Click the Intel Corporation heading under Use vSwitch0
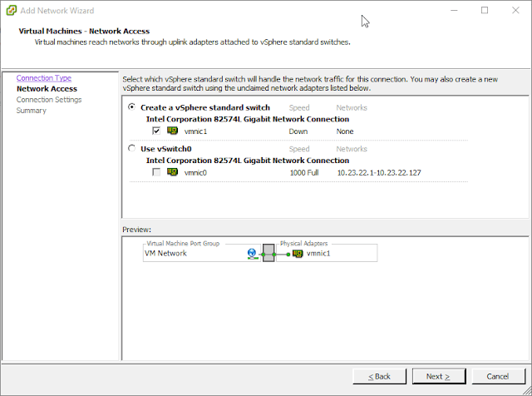The width and height of the screenshot is (532, 396). tap(248, 161)
